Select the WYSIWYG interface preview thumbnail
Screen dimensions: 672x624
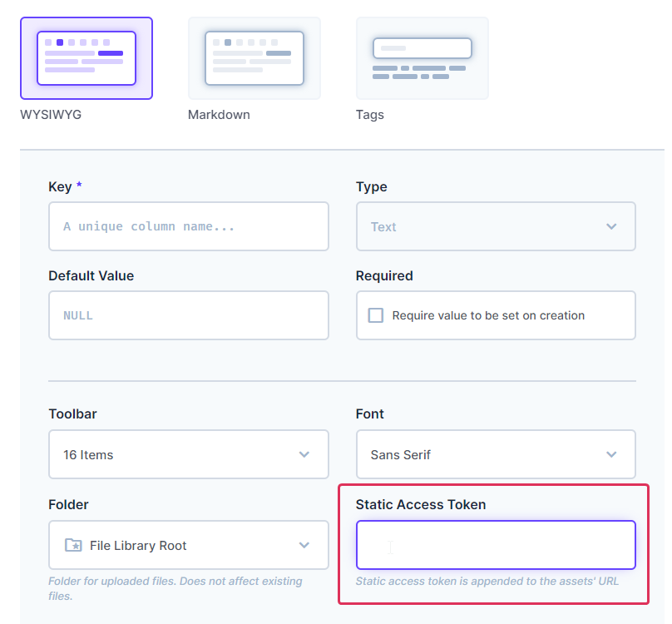(86, 58)
